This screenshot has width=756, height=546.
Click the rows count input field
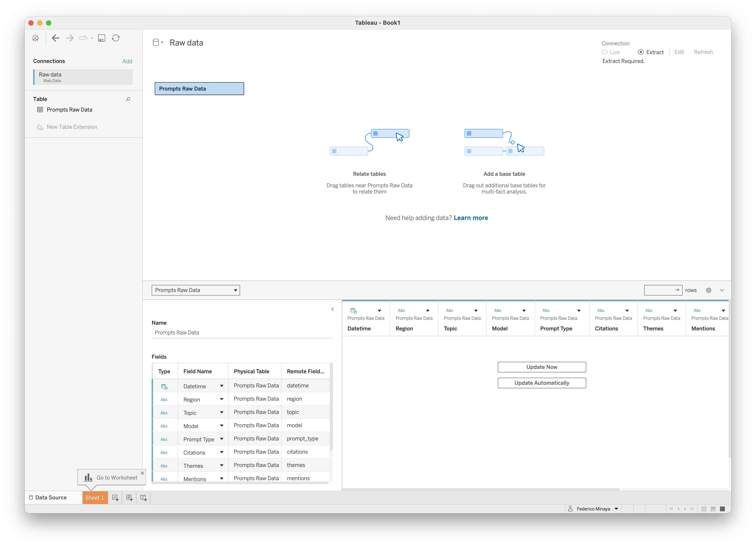tap(663, 290)
